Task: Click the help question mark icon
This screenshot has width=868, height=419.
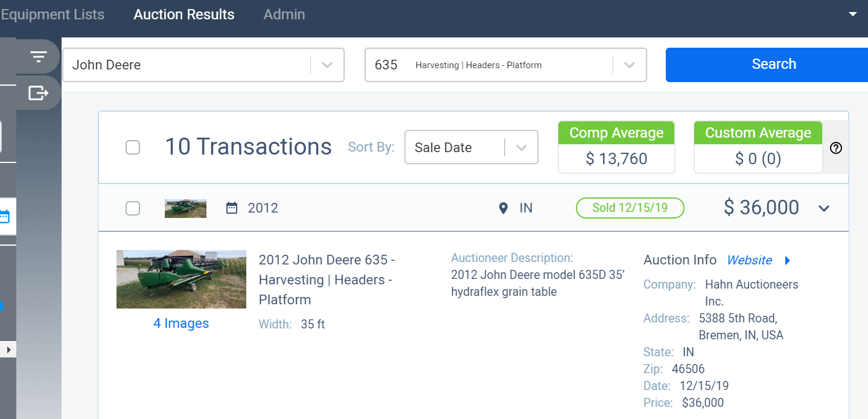Action: point(836,148)
